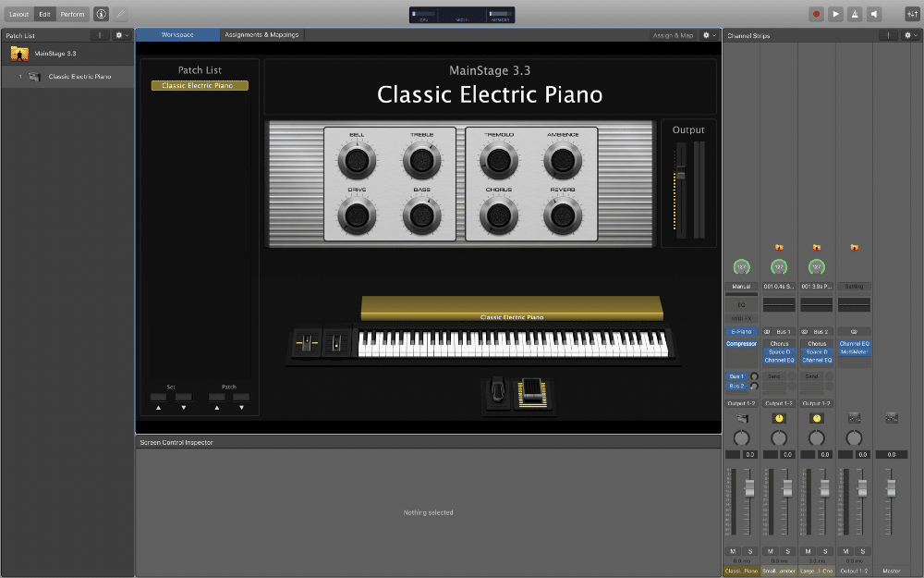Click the add channel strip button
Image resolution: width=924 pixels, height=578 pixels.
point(888,35)
